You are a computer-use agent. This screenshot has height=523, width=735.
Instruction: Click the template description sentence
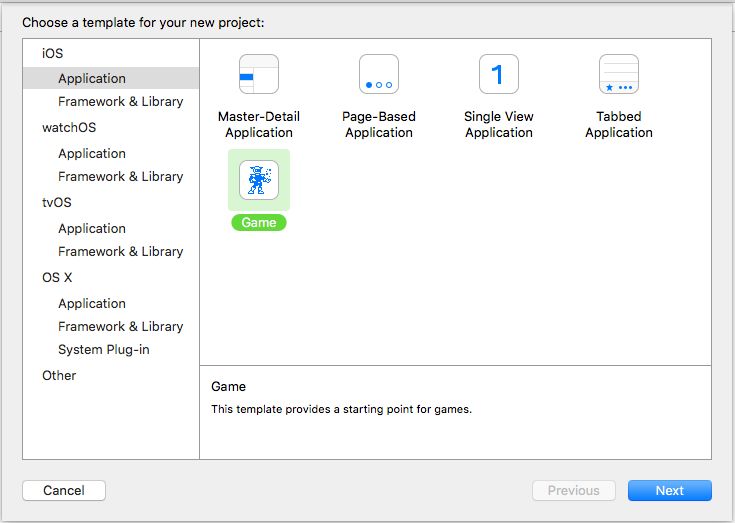[341, 409]
